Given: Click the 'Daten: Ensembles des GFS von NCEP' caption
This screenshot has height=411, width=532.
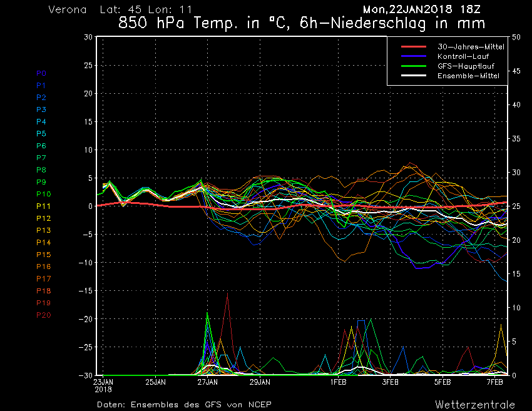Looking at the screenshot, I should tap(184, 405).
